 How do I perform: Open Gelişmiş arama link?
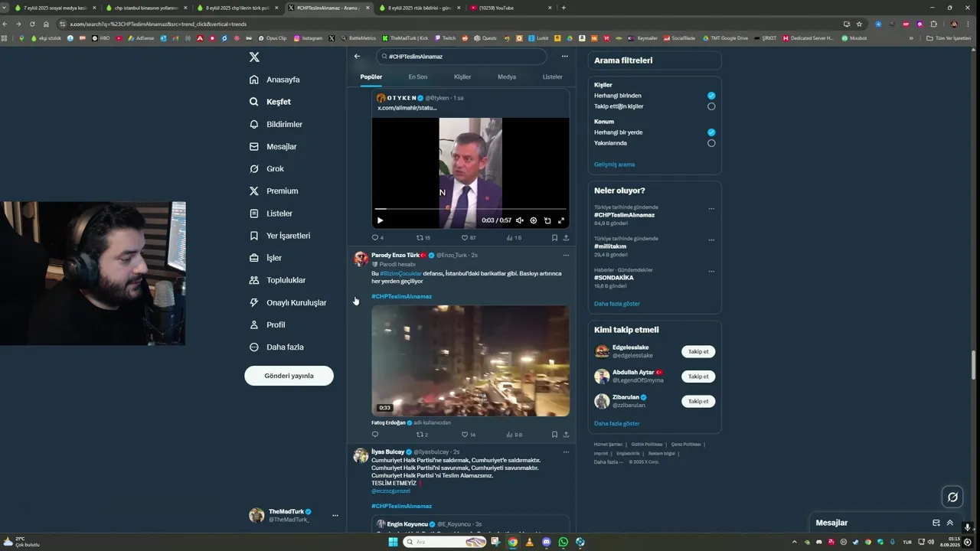(x=614, y=165)
